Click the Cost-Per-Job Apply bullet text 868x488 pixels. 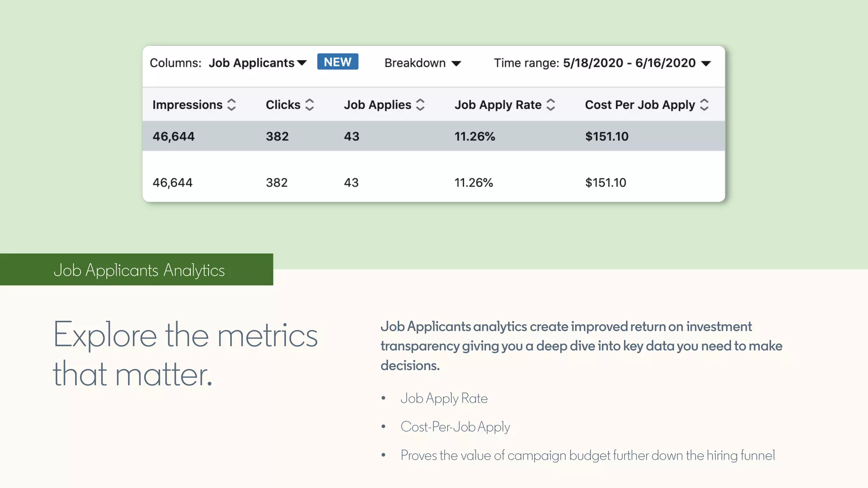tap(455, 427)
